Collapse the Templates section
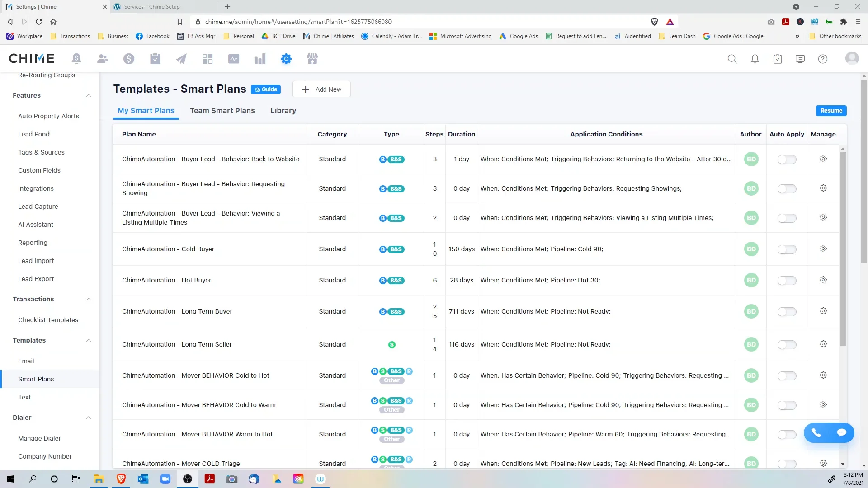The height and width of the screenshot is (488, 868). (89, 340)
